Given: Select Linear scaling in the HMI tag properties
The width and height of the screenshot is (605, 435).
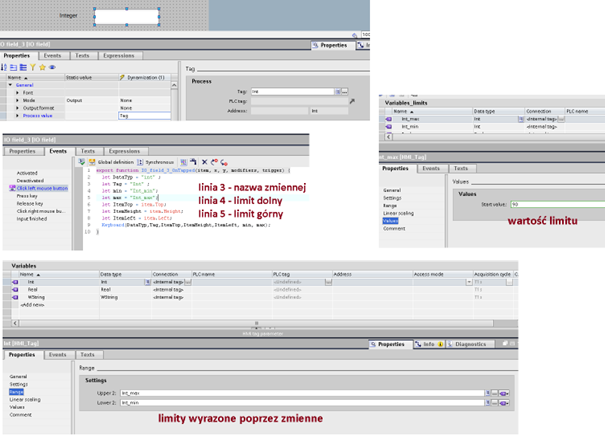Looking at the screenshot, I should [25, 400].
